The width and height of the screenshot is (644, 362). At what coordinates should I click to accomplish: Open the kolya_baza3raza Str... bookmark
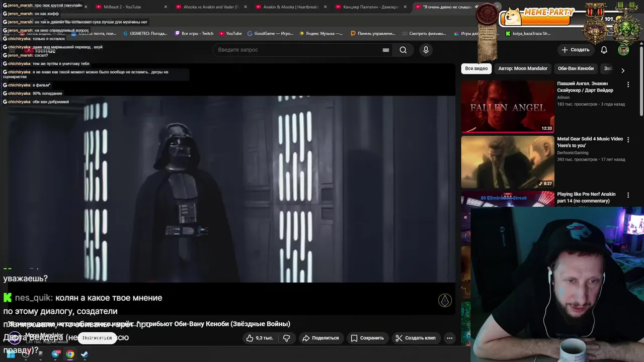click(528, 34)
